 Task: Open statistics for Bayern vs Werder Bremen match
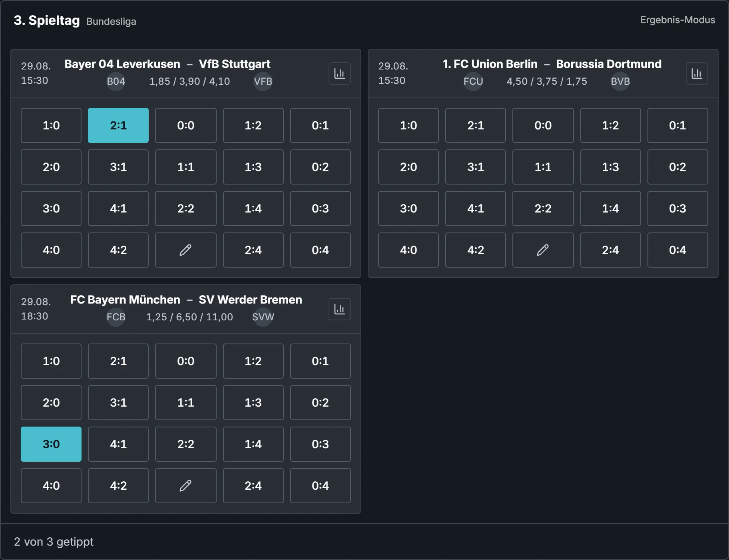click(x=340, y=309)
